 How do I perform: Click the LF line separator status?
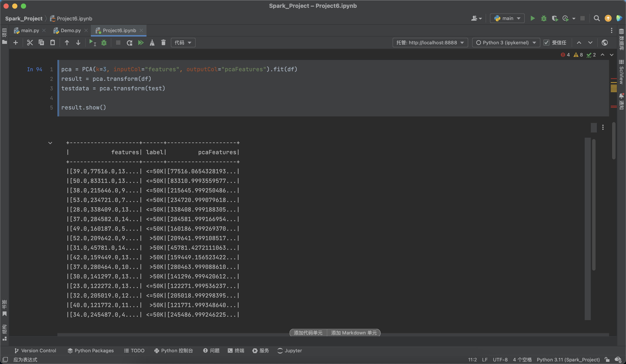click(x=485, y=359)
